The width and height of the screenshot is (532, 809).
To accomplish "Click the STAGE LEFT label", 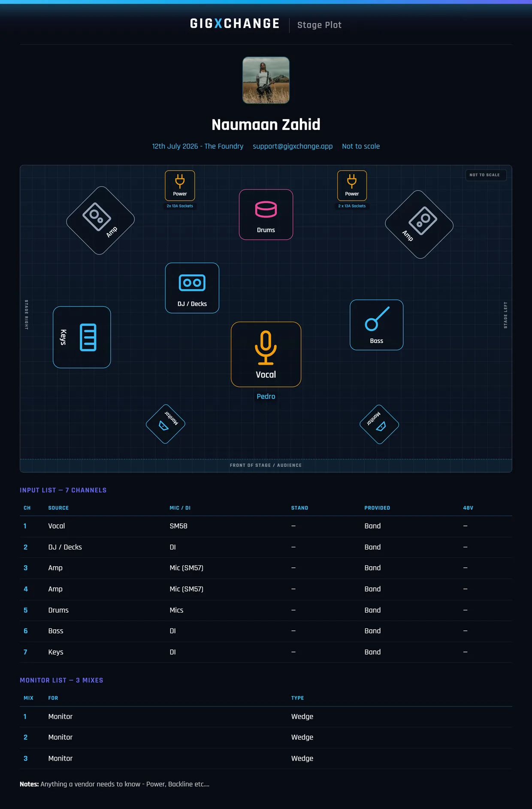I will point(505,315).
